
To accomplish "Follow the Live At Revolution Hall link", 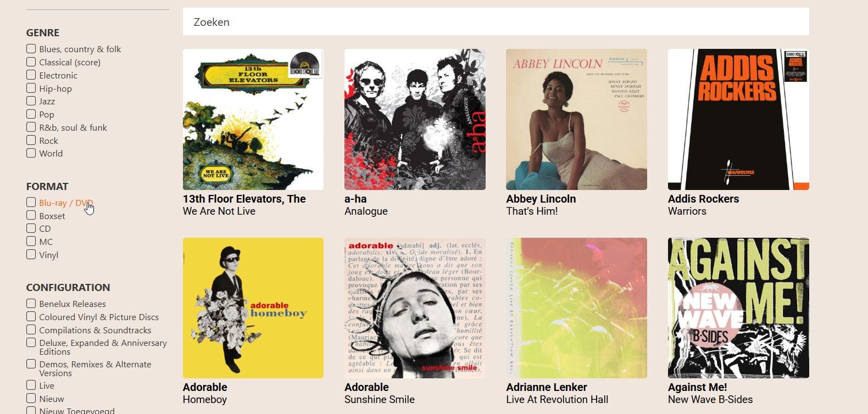I will 557,399.
